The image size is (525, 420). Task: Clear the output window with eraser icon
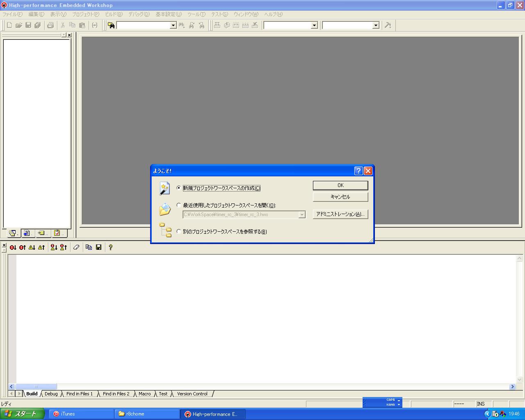(76, 247)
